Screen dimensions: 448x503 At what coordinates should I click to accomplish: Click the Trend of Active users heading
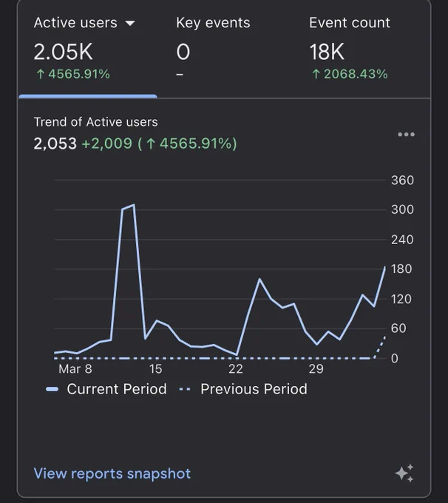[96, 122]
